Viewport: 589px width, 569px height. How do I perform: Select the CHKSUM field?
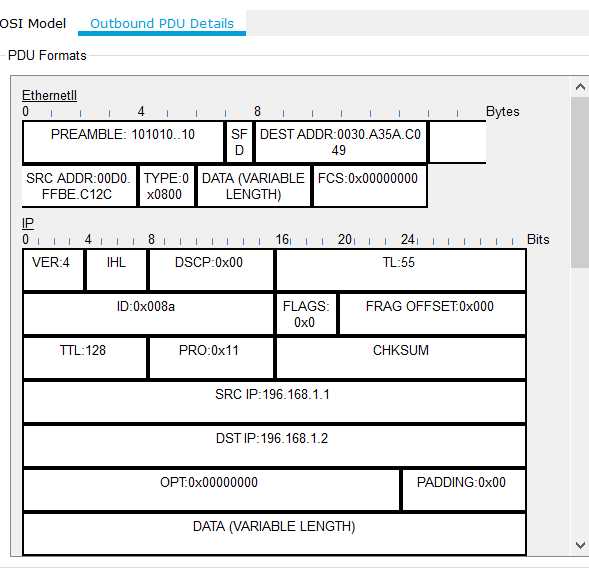pos(401,358)
